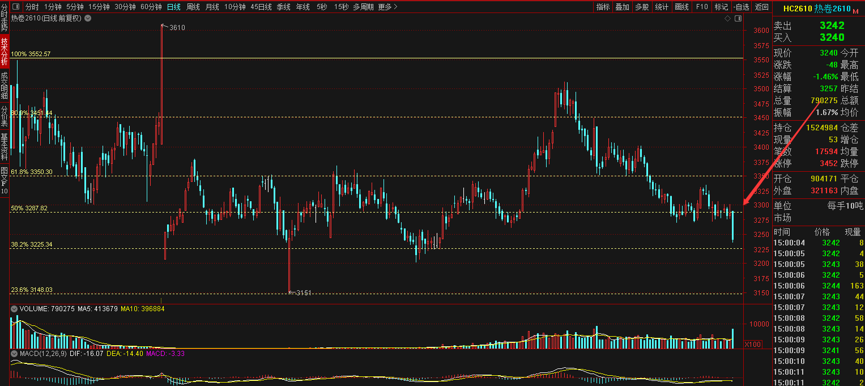Click the 指标 indicator button
This screenshot has height=386, width=865.
point(603,7)
